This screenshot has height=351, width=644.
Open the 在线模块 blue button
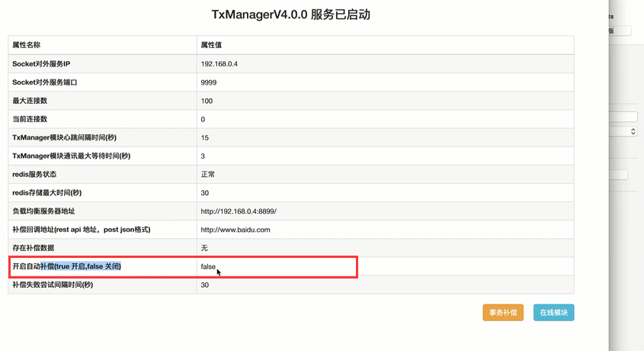[553, 312]
